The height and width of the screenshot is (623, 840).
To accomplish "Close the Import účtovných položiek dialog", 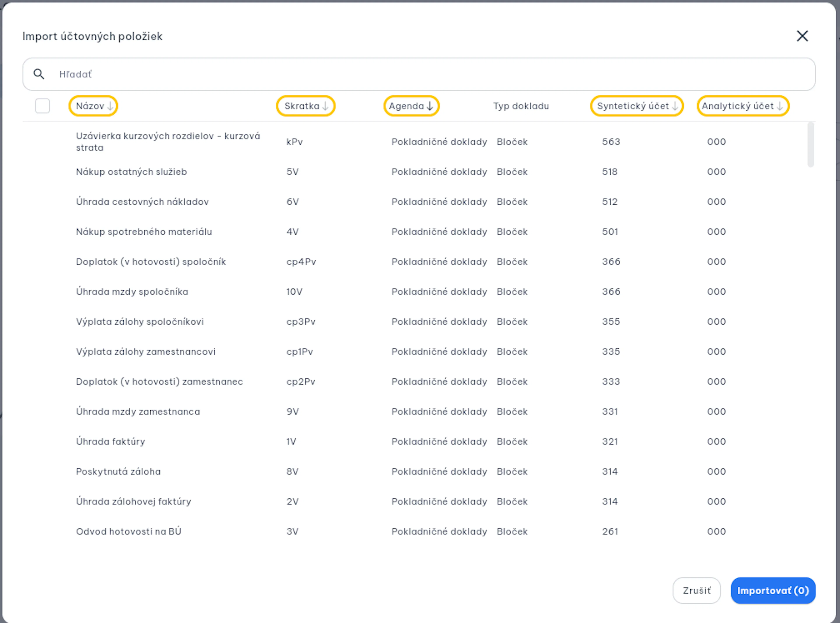I will tap(802, 36).
